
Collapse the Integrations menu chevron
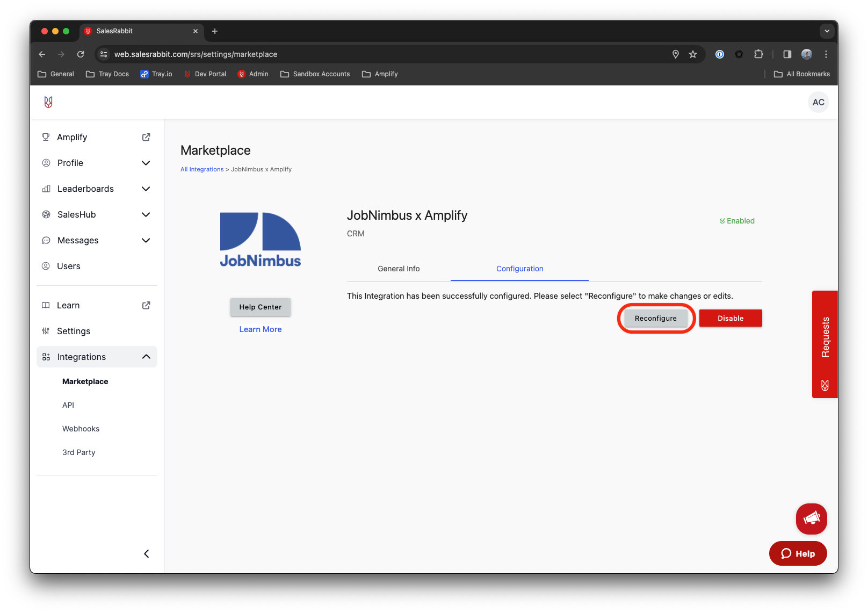(x=146, y=357)
